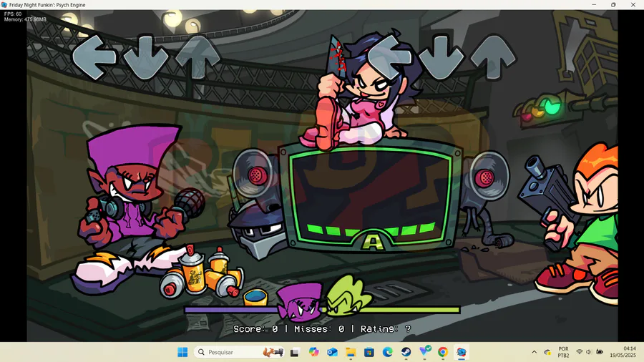Click the volume speaker tray icon
This screenshot has height=362, width=644.
point(589,352)
